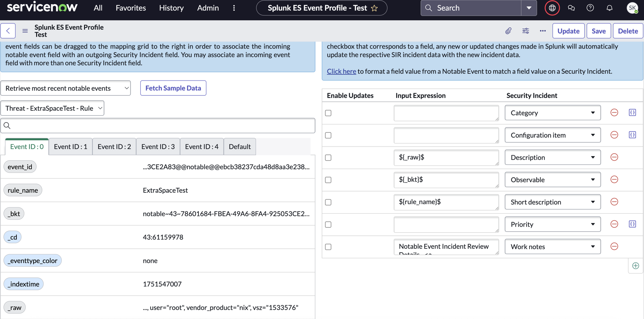Open the Admin menu
The width and height of the screenshot is (644, 319).
[x=208, y=8]
